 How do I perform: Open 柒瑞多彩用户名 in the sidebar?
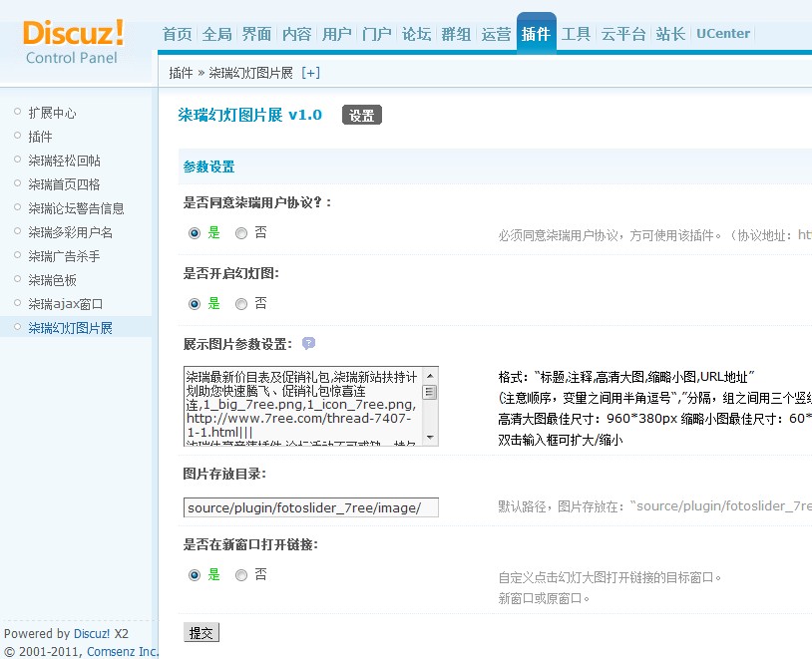(71, 232)
